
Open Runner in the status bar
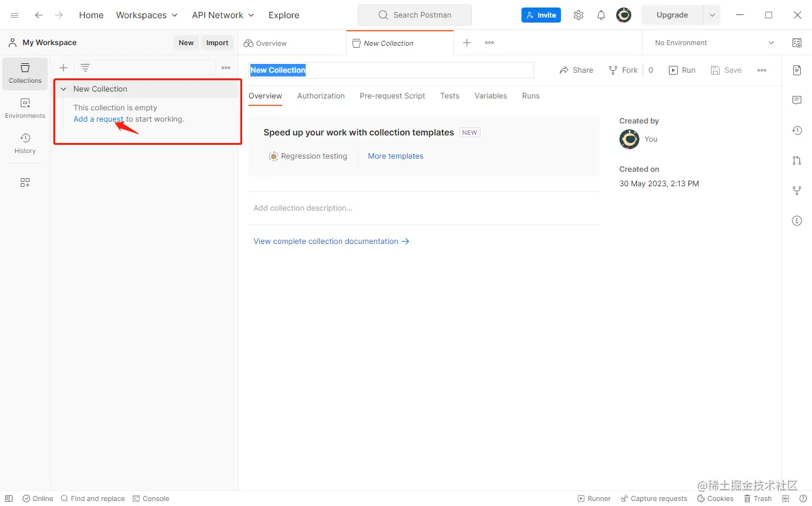click(x=594, y=498)
